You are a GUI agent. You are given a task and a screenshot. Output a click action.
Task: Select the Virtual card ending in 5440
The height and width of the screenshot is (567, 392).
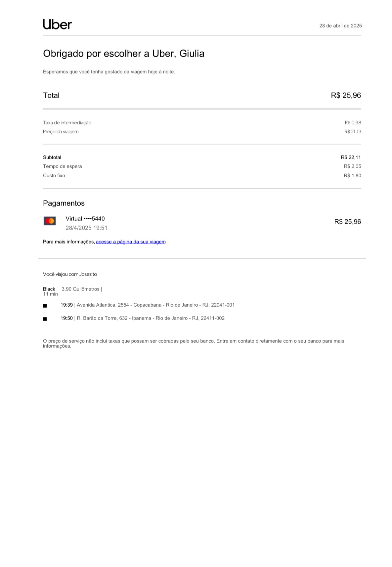[x=85, y=219]
